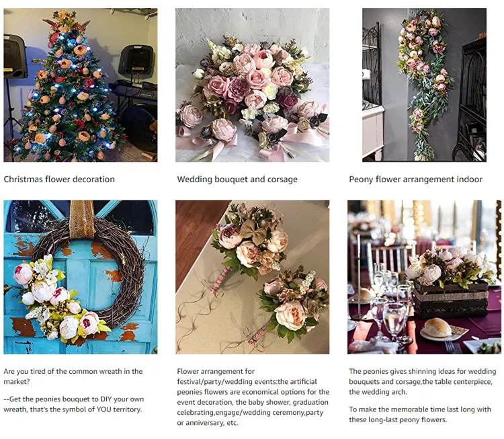Open the wreath on turquoise door image
504x439 pixels.
(x=81, y=277)
